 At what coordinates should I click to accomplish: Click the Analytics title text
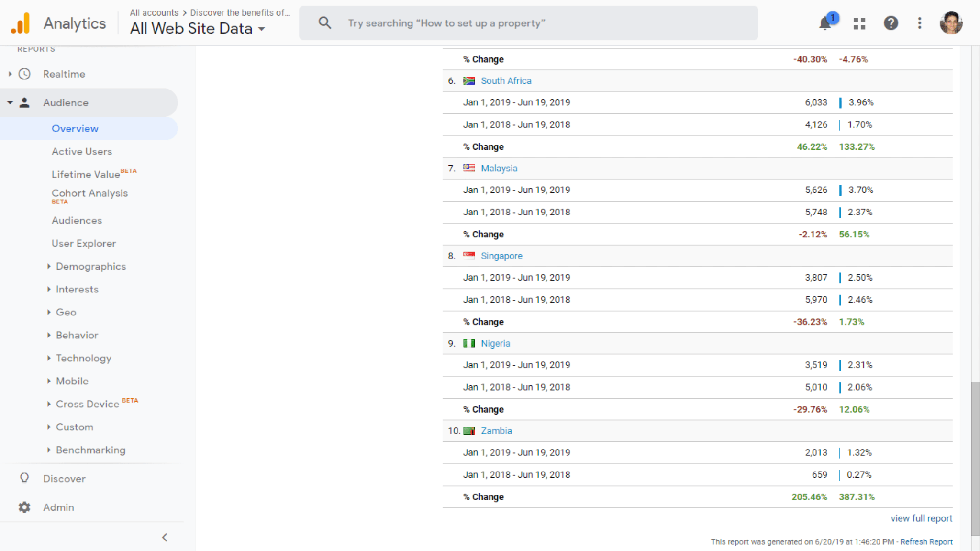(x=75, y=23)
